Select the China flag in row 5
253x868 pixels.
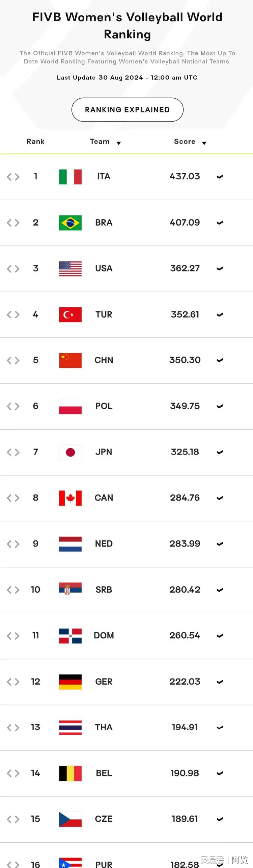pyautogui.click(x=70, y=360)
